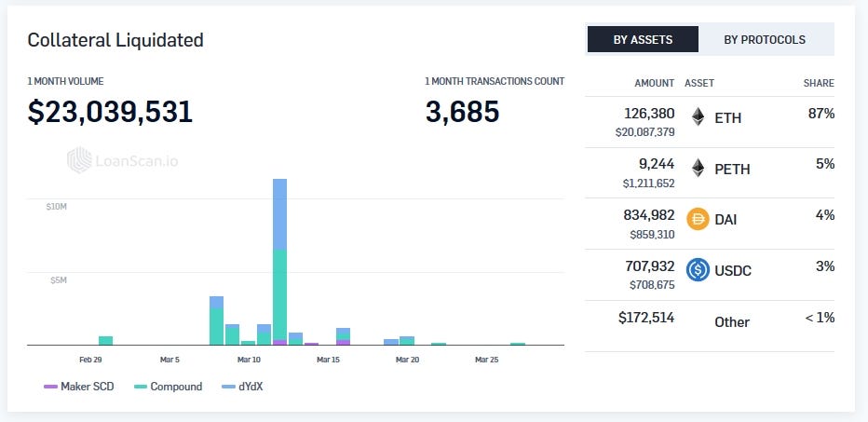Sort by the Amount column header
The height and width of the screenshot is (422, 868).
coord(654,83)
